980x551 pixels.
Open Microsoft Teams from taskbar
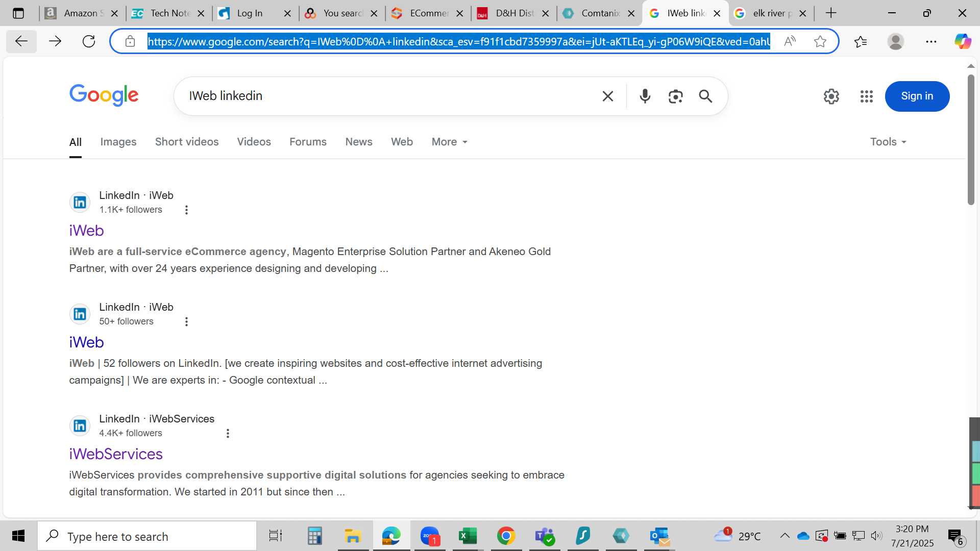tap(545, 536)
